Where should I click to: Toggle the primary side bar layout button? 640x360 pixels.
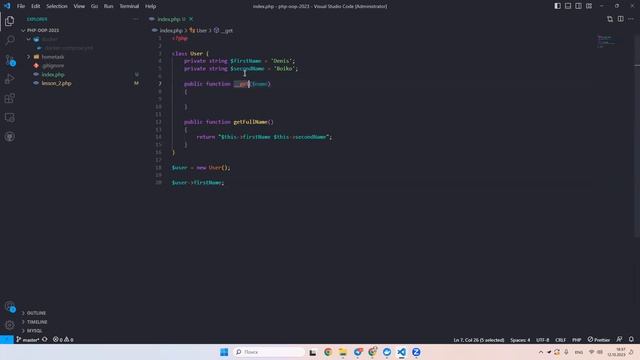coord(557,6)
